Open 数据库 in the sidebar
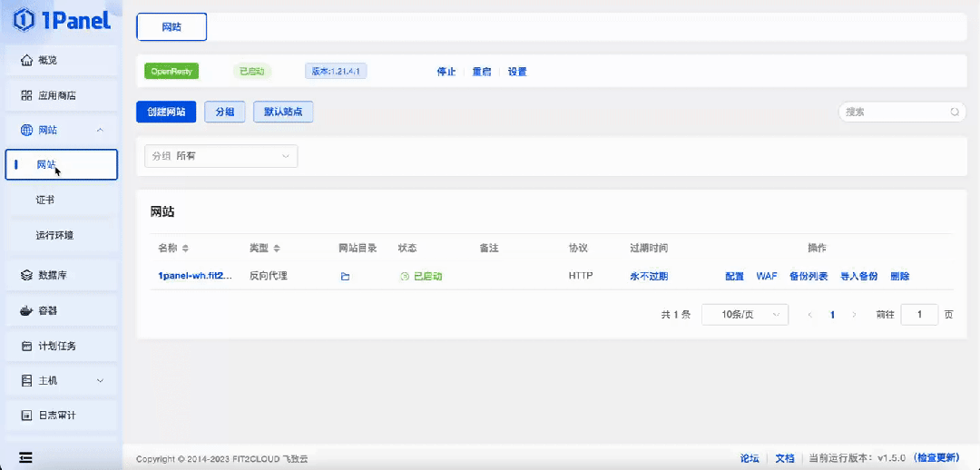Viewport: 980px width, 470px height. click(62, 275)
